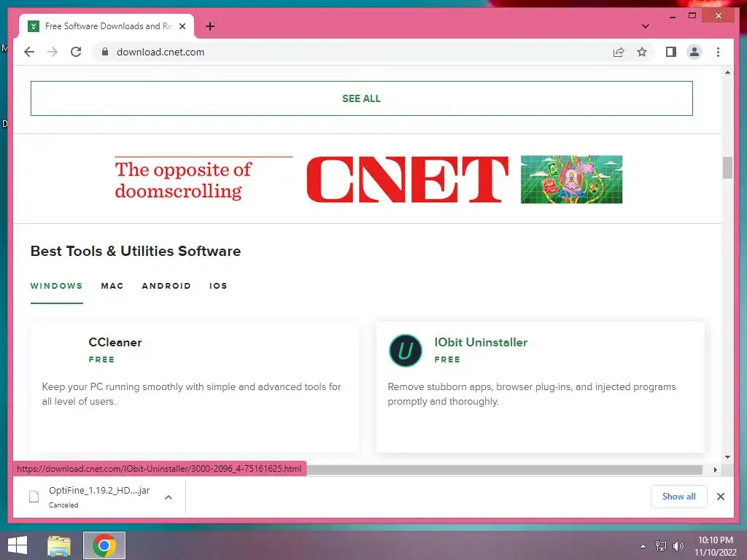Open File Explorer from the taskbar
Viewport: 747px width, 560px height.
pos(59,545)
